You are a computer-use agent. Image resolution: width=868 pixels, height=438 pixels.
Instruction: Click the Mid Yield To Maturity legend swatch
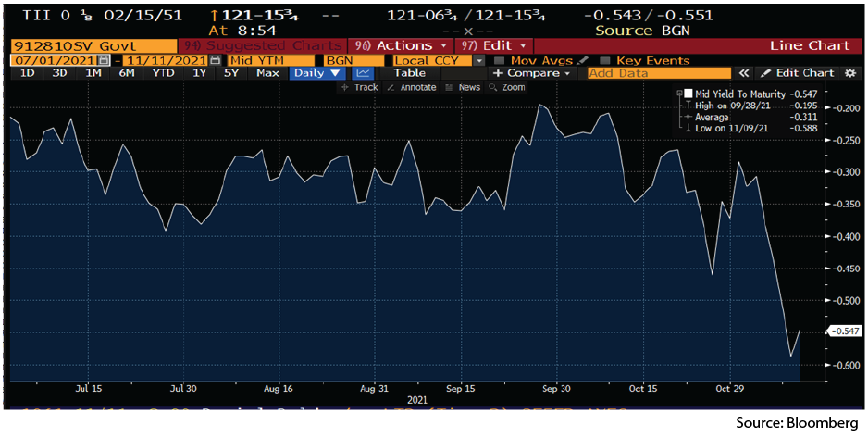click(688, 94)
